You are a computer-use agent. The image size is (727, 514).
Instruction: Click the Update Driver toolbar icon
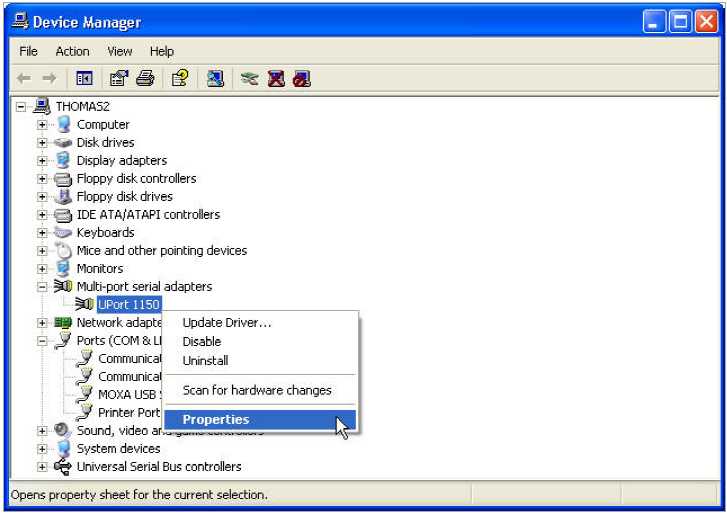point(250,78)
